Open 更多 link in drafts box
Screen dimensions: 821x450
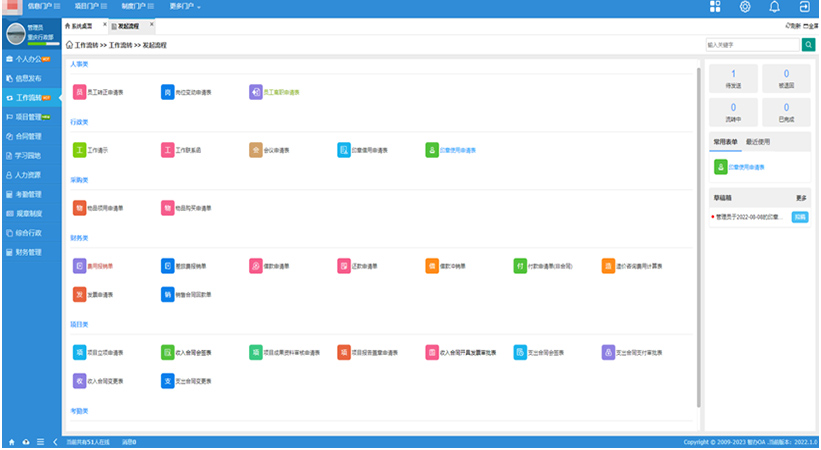pyautogui.click(x=801, y=198)
